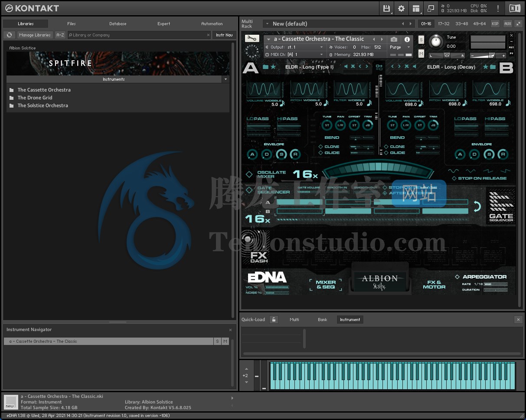
Task: Open the FX & Motor page
Action: tap(434, 285)
